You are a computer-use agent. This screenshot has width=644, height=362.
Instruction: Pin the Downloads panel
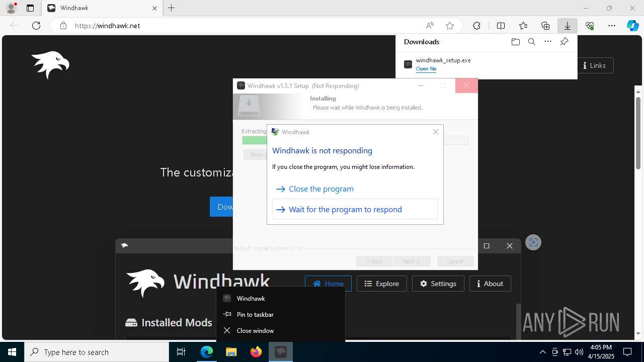[564, 42]
